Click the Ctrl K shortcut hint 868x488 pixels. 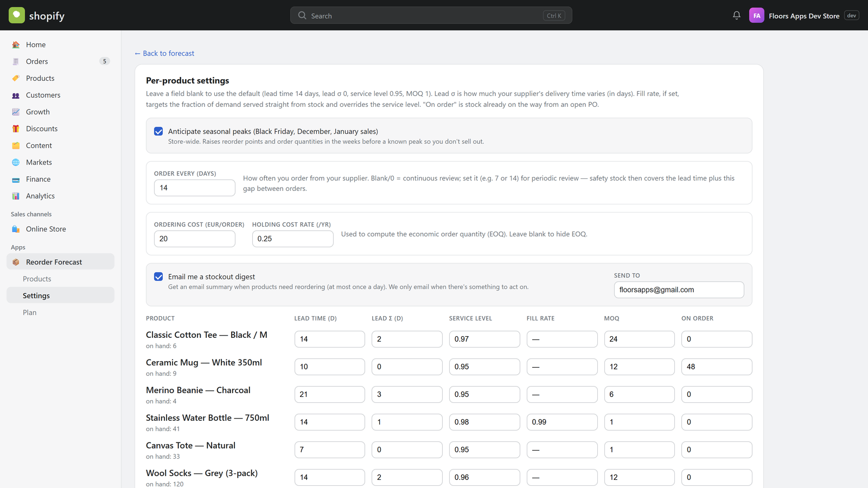(554, 16)
